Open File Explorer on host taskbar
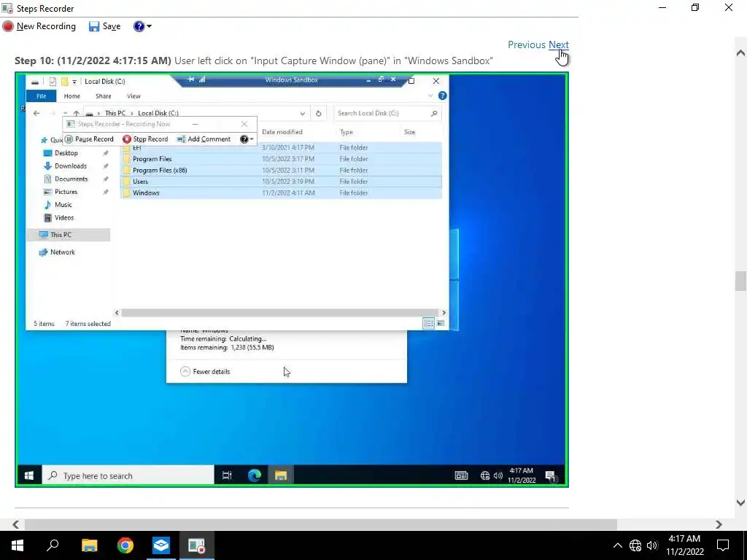Image resolution: width=747 pixels, height=560 pixels. pos(89,545)
